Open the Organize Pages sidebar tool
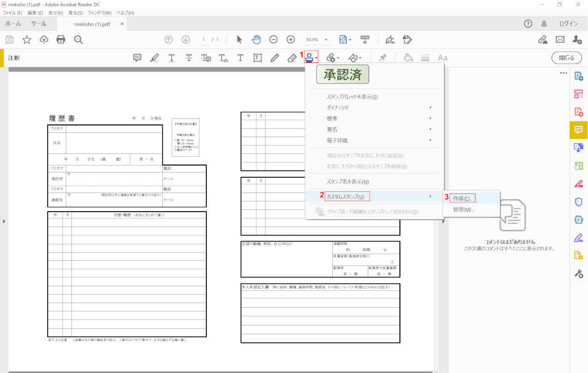This screenshot has height=373, width=588. coord(579,166)
